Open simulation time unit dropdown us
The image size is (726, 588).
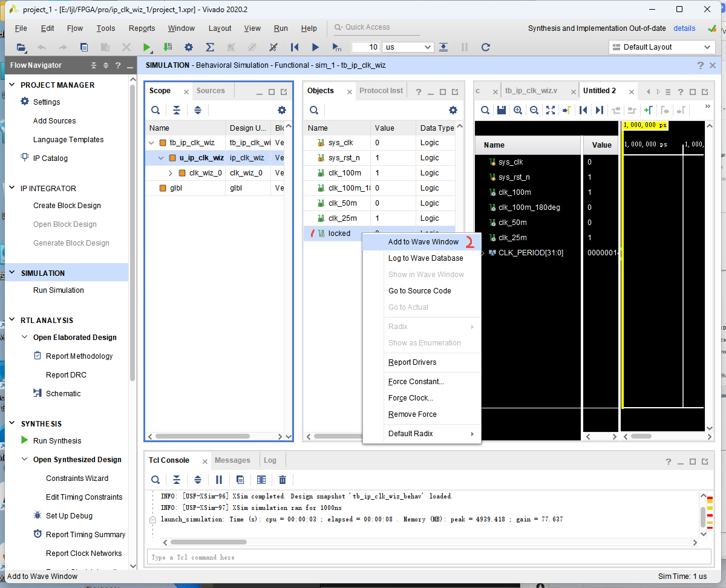point(408,47)
